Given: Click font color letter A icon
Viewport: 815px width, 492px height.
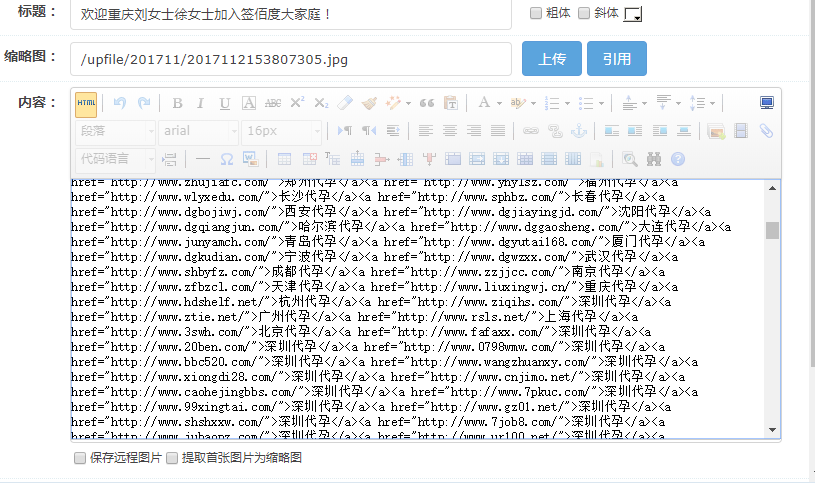Looking at the screenshot, I should [484, 103].
